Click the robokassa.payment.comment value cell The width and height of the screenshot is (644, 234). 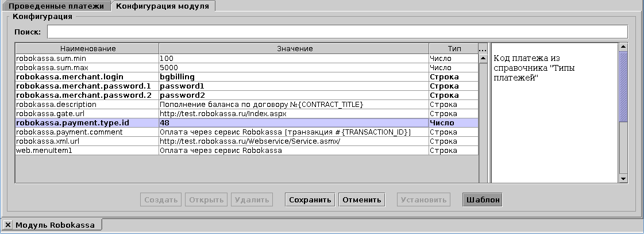[294, 132]
